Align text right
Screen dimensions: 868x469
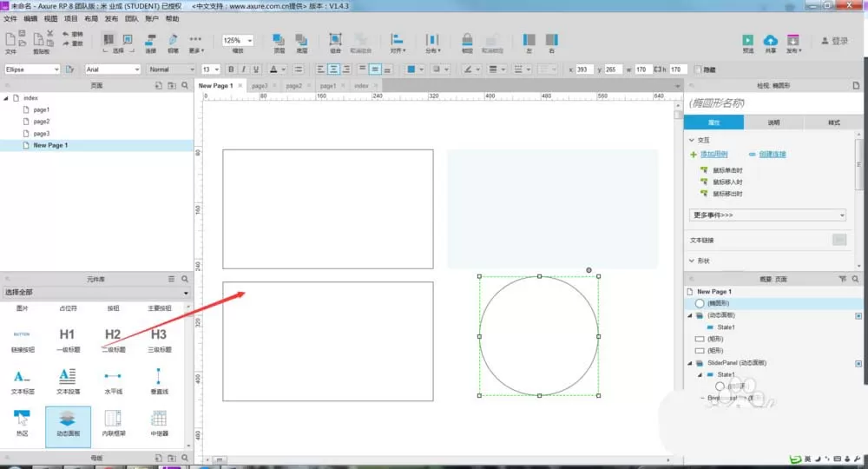click(346, 69)
